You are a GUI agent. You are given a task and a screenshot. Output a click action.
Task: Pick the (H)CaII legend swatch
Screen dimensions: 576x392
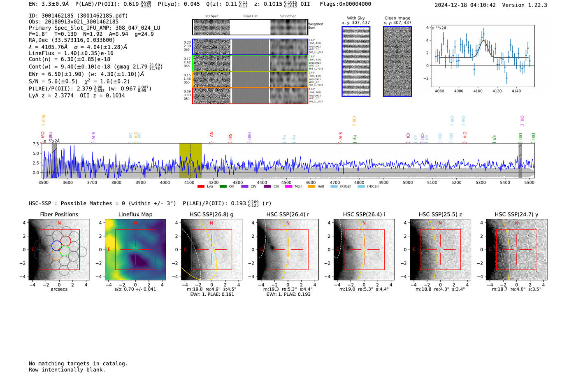tap(361, 187)
